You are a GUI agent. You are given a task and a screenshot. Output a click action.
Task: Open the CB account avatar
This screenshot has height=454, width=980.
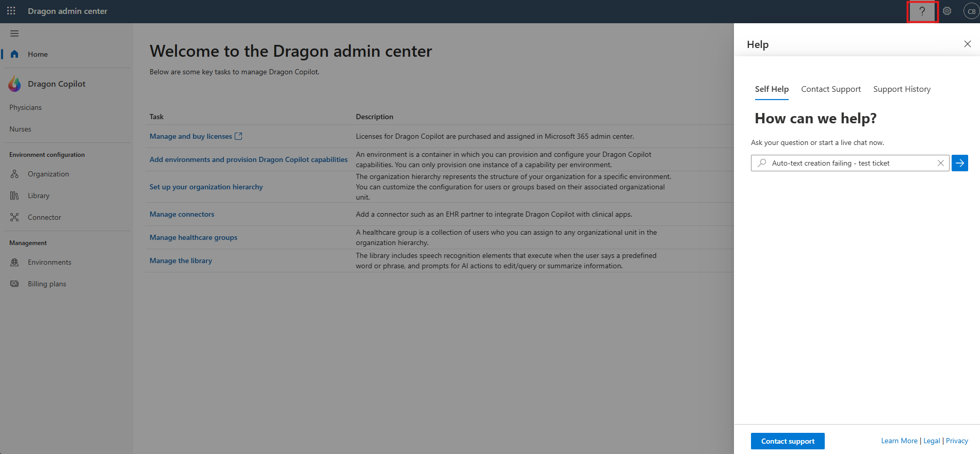[971, 11]
